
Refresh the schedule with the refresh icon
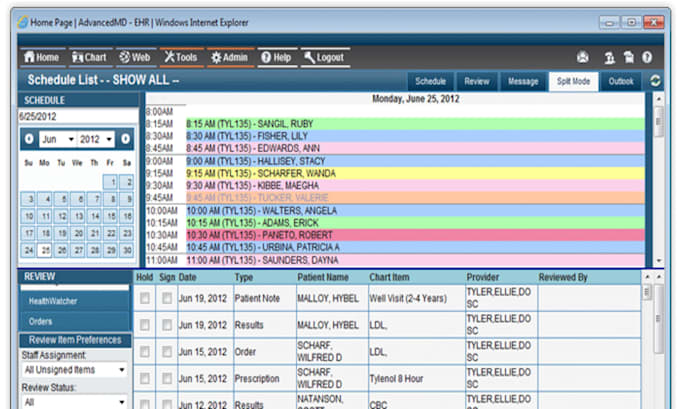656,81
